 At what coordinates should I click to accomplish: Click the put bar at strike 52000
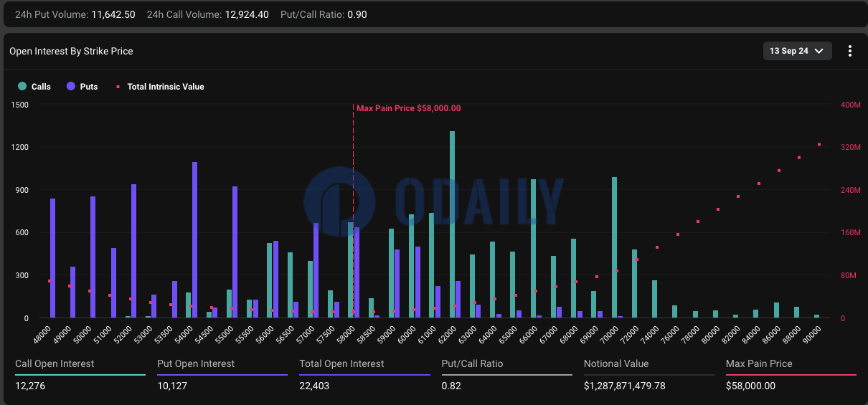coord(133,251)
